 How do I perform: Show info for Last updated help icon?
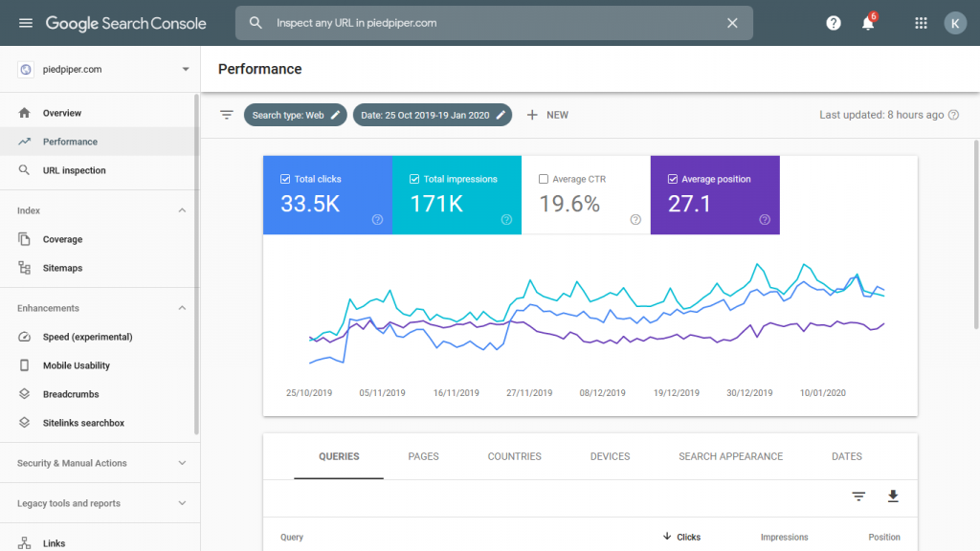tap(953, 115)
